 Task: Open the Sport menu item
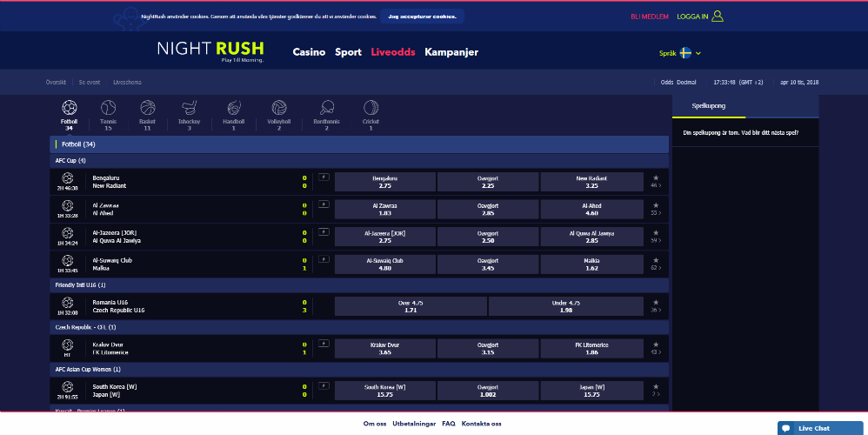coord(348,52)
